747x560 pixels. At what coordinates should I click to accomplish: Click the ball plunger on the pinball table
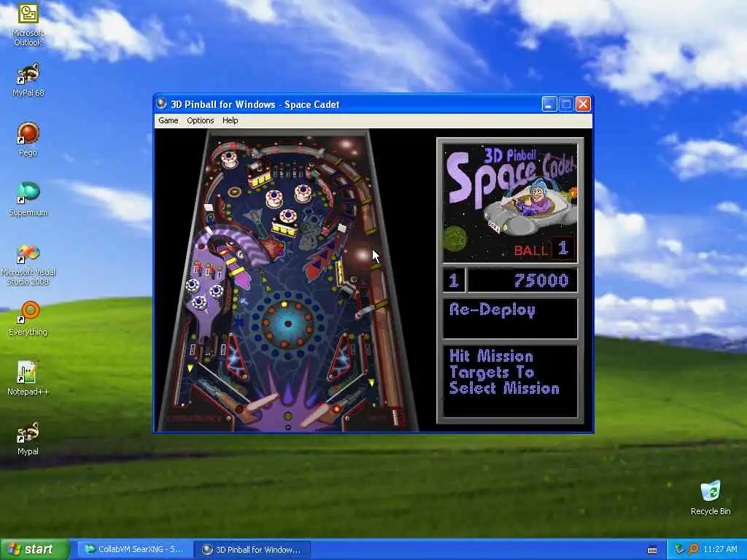coord(395,416)
